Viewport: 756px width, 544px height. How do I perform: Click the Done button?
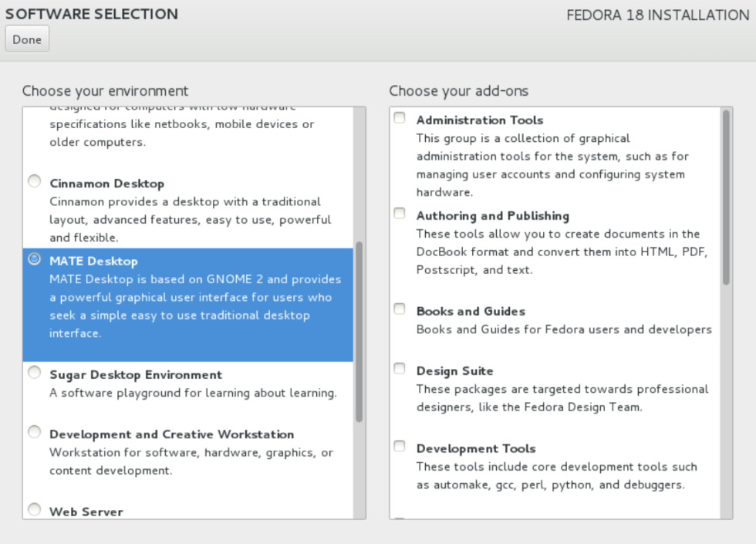coord(27,39)
